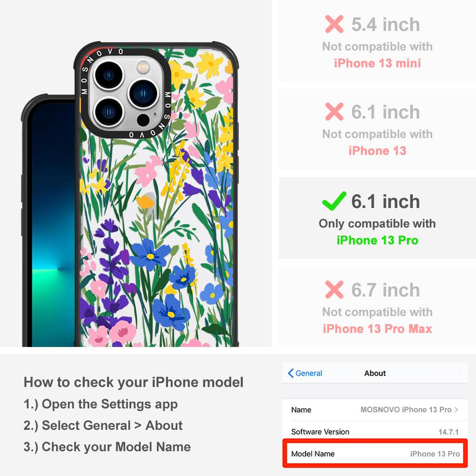This screenshot has height=476, width=476.
Task: Click the floral phone case image
Action: [x=156, y=194]
